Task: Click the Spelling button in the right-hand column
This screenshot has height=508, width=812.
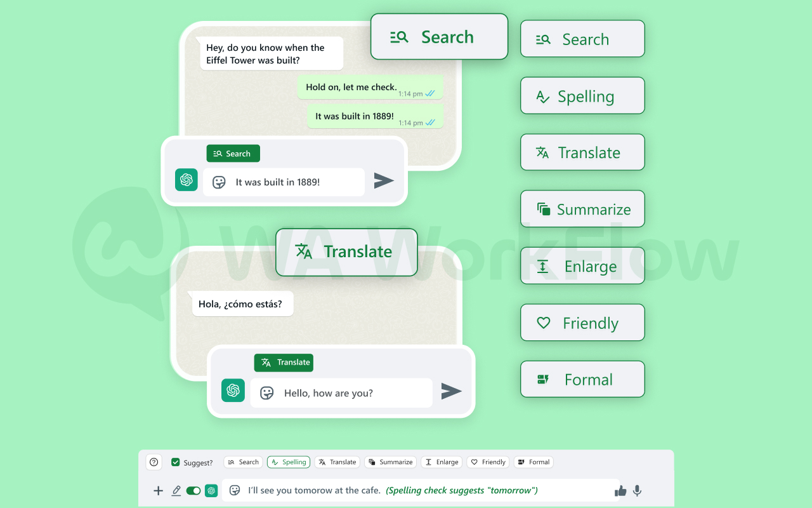Action: pos(582,96)
